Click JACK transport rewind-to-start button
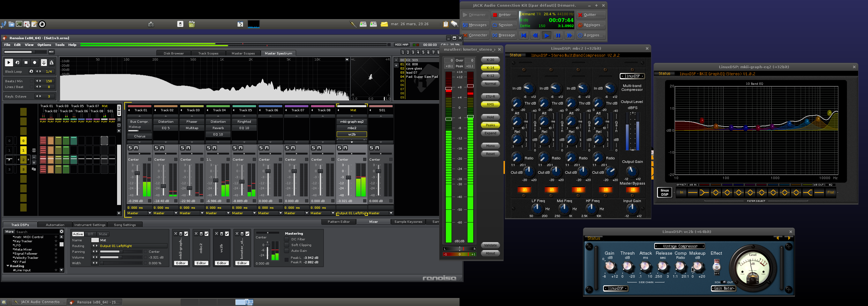Screen dimensions: 868x306 (x=523, y=35)
